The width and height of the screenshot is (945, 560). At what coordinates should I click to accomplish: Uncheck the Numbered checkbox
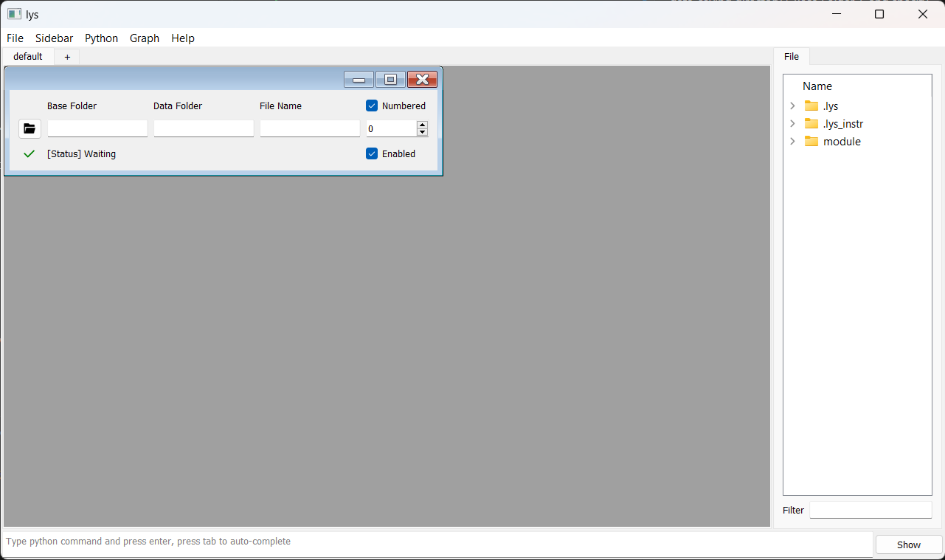372,106
